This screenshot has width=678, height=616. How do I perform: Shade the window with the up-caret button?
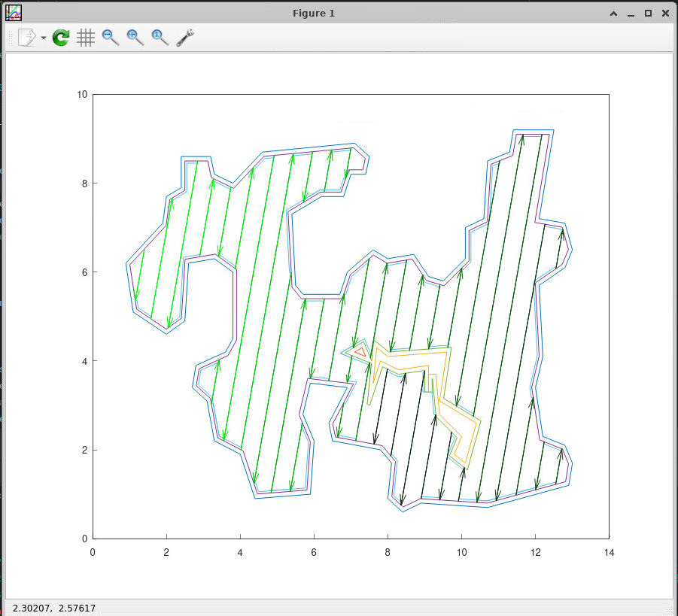click(615, 13)
